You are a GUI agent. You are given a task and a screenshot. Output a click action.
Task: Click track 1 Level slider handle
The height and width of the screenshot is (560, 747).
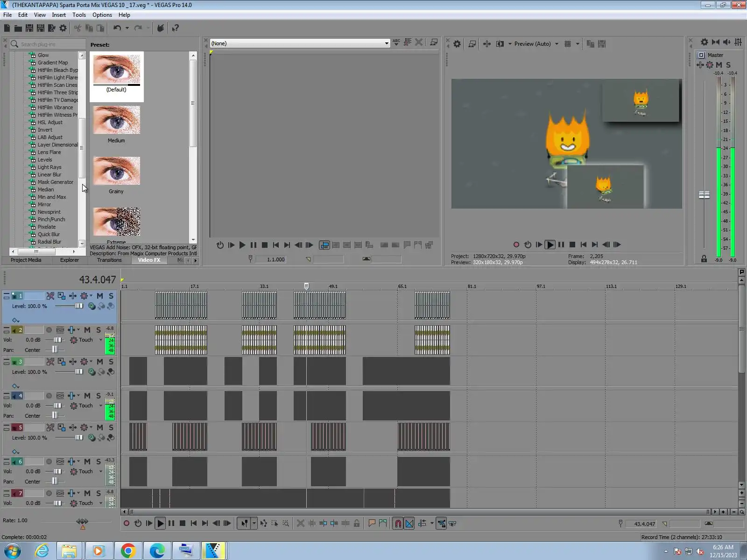click(79, 306)
